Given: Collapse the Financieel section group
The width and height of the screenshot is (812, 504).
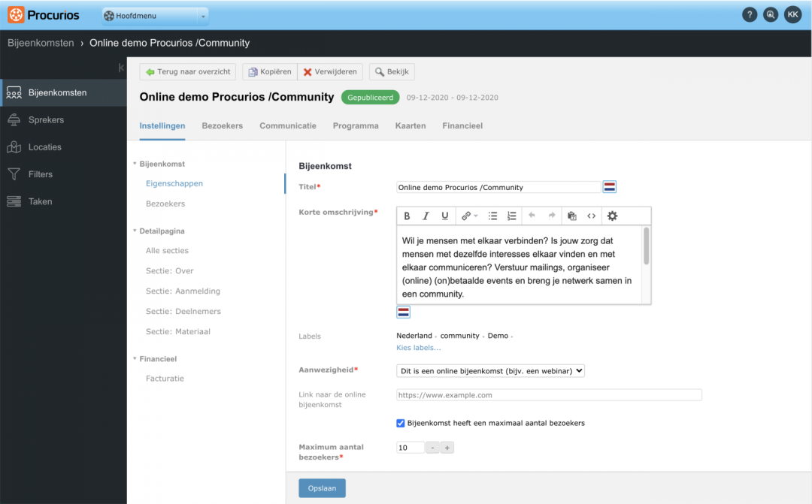Looking at the screenshot, I should [x=135, y=358].
